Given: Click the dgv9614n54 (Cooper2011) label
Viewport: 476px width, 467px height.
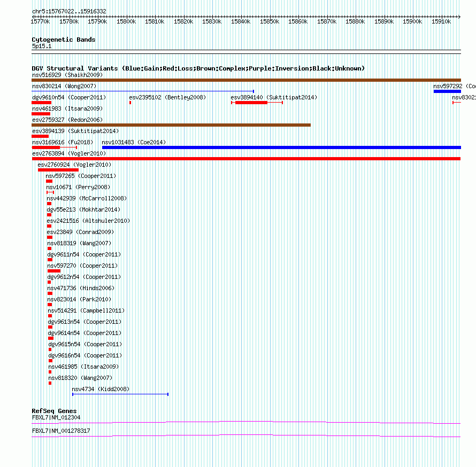Looking at the screenshot, I should (x=85, y=333).
